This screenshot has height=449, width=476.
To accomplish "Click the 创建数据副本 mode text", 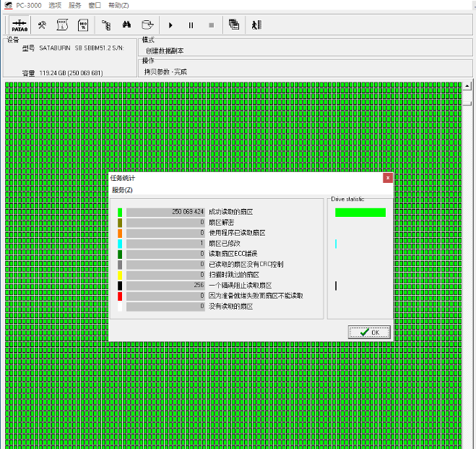I will (x=165, y=51).
